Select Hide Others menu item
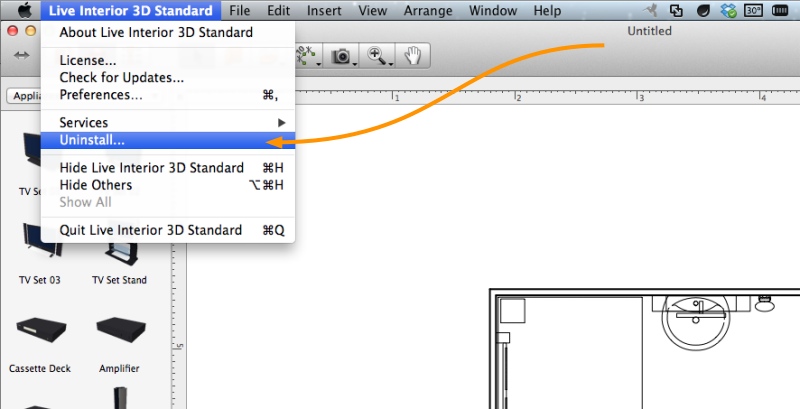Viewport: 800px width, 409px height. tap(168, 185)
